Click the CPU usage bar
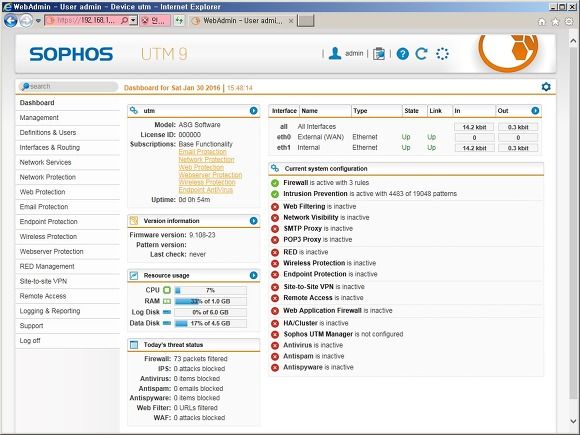 210,290
